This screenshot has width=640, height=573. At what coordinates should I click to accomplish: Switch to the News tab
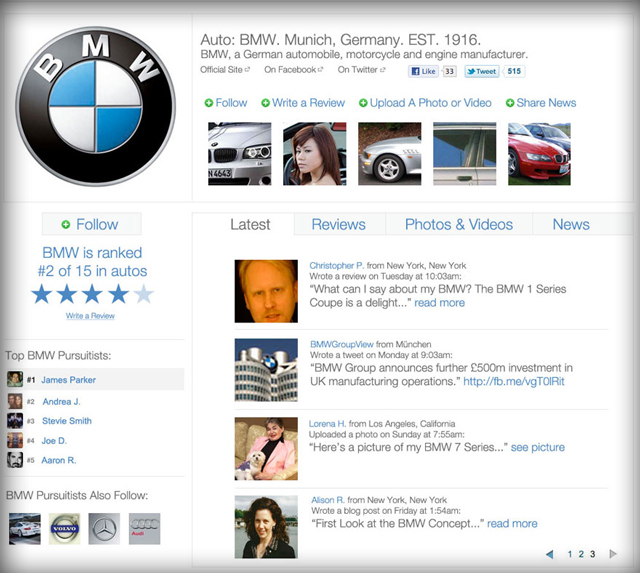[571, 224]
